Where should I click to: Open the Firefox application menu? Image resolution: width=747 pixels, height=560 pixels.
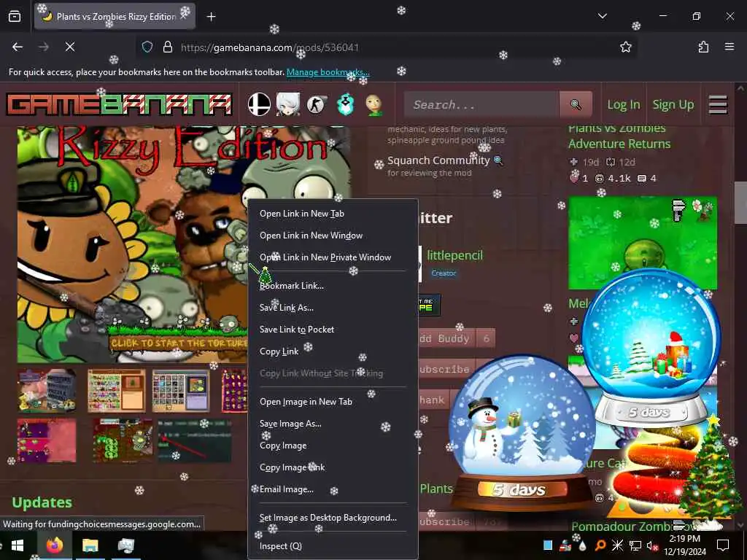[x=729, y=47]
